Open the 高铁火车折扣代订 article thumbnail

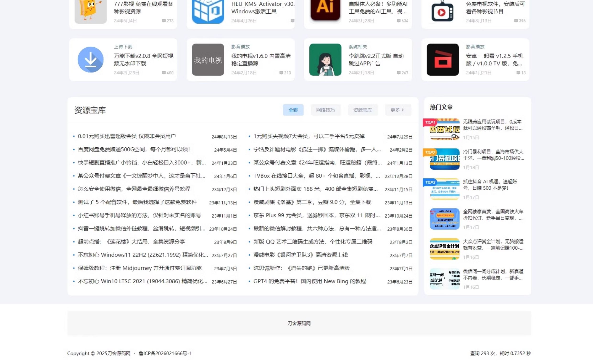click(x=445, y=219)
